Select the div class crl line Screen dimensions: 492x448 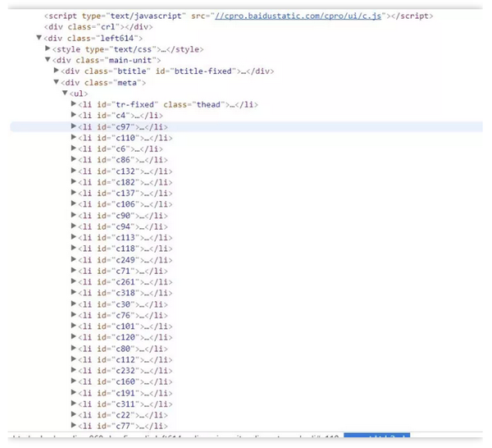coord(98,27)
